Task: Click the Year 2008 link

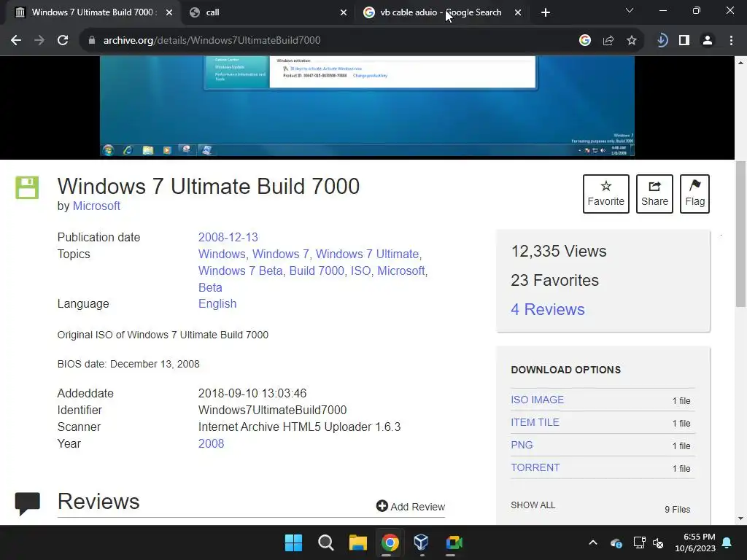Action: tap(211, 443)
